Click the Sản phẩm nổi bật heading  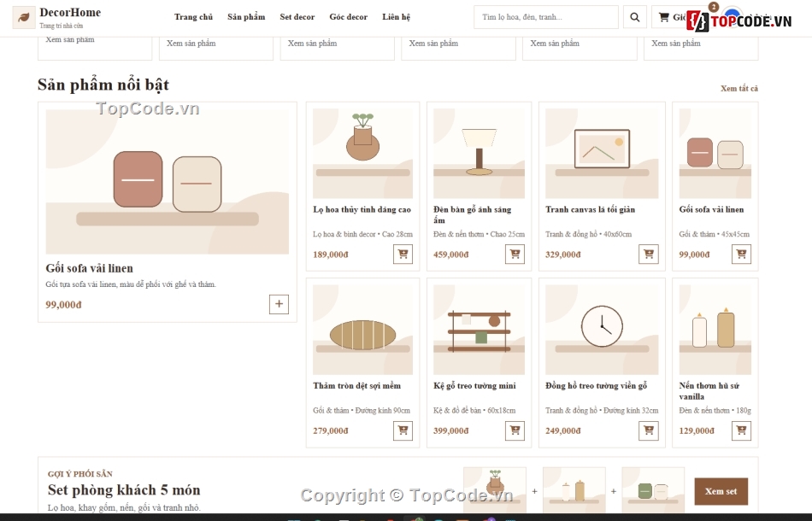(103, 85)
